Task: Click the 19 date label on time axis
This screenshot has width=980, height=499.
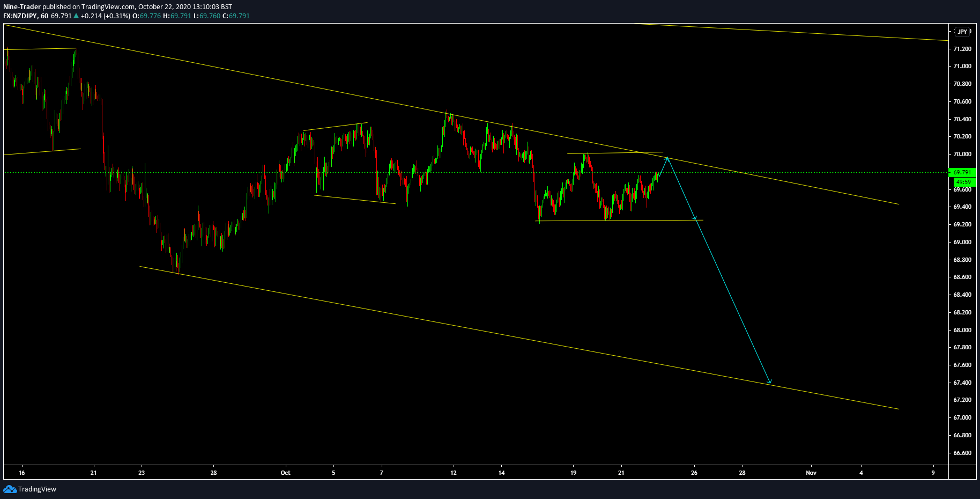Action: click(573, 473)
